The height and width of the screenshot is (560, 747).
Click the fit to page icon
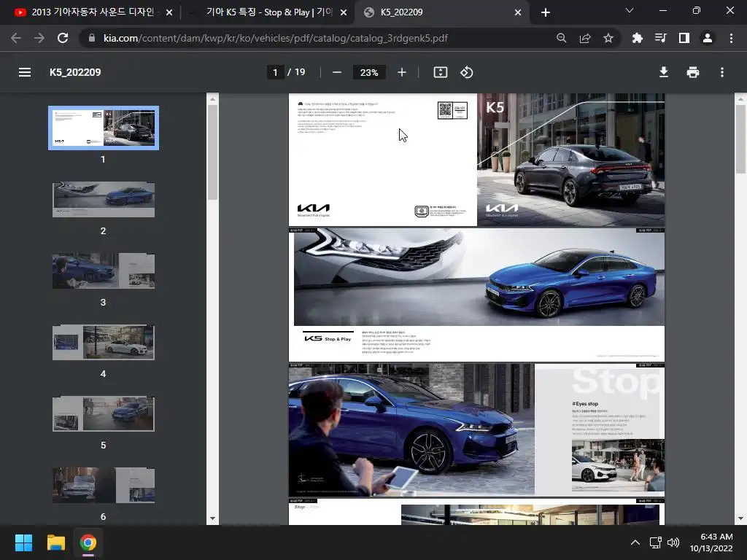coord(441,72)
